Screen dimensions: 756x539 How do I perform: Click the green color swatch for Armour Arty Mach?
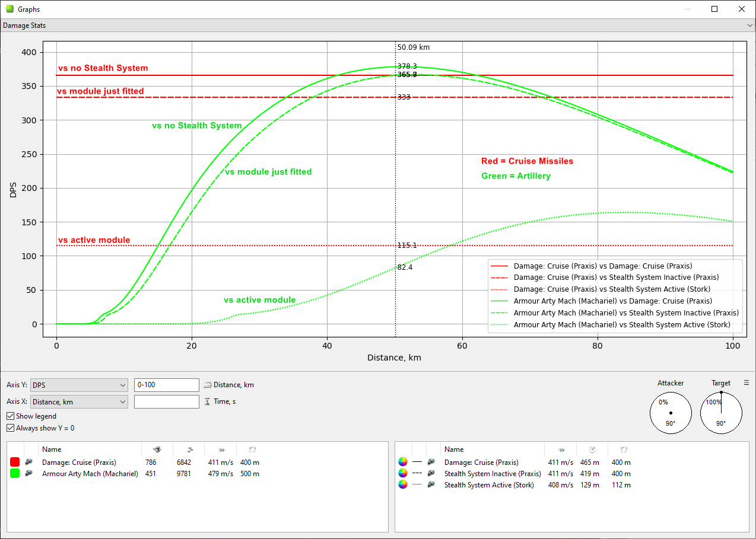[x=15, y=474]
